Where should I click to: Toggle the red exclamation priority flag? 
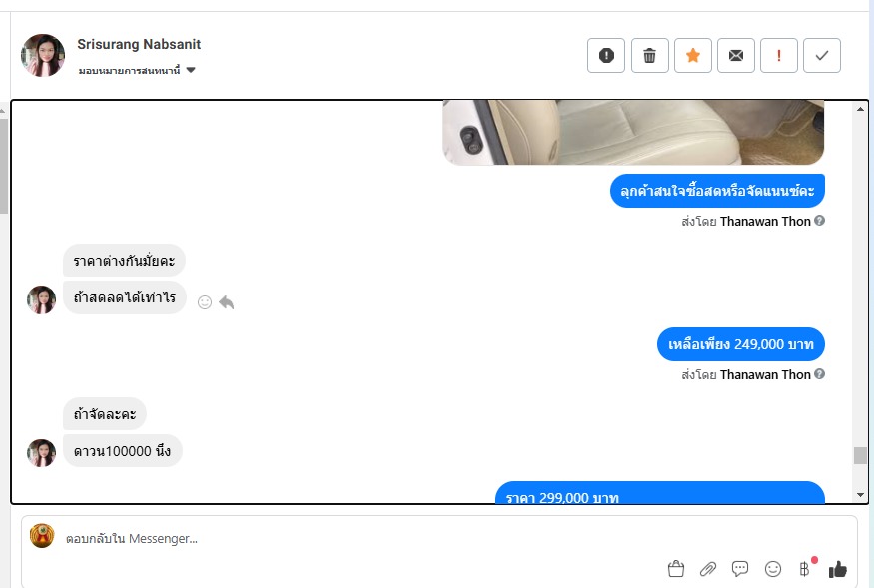tap(779, 55)
